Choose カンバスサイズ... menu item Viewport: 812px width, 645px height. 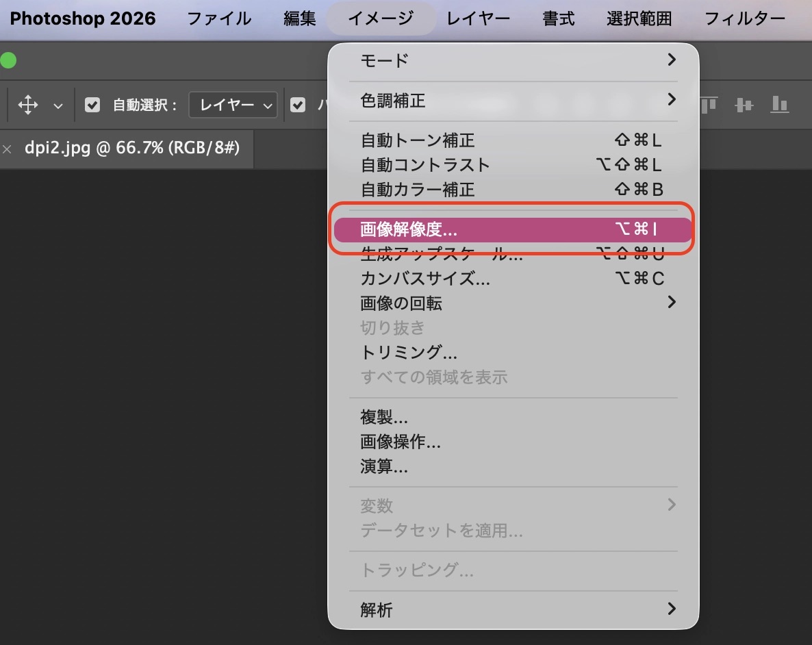click(x=513, y=278)
